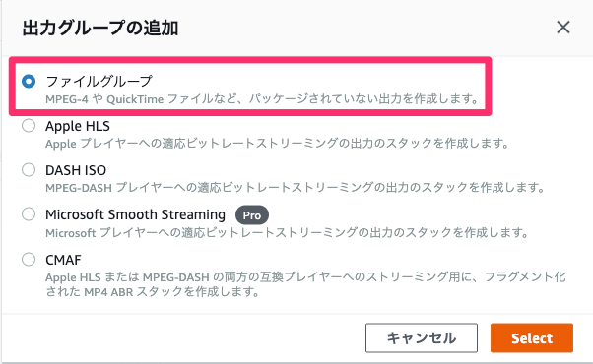Click the Microsoft Smooth Streaming label

point(135,214)
